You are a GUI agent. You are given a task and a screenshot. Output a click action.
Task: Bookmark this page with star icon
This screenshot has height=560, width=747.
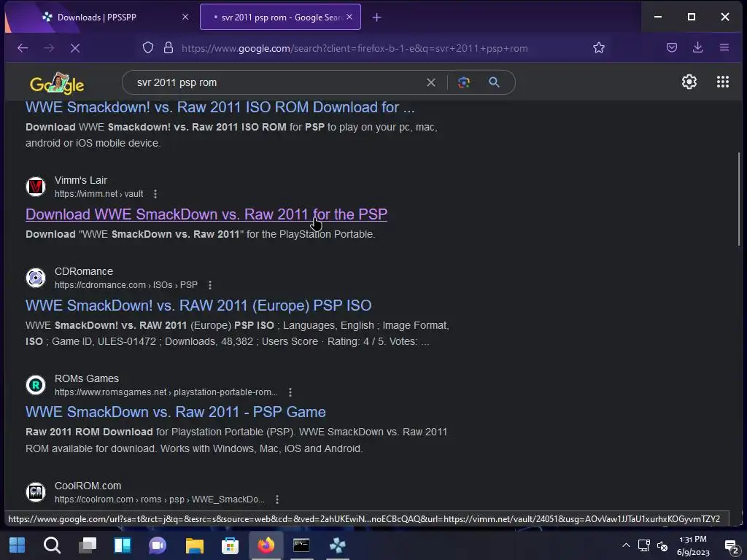pyautogui.click(x=599, y=47)
